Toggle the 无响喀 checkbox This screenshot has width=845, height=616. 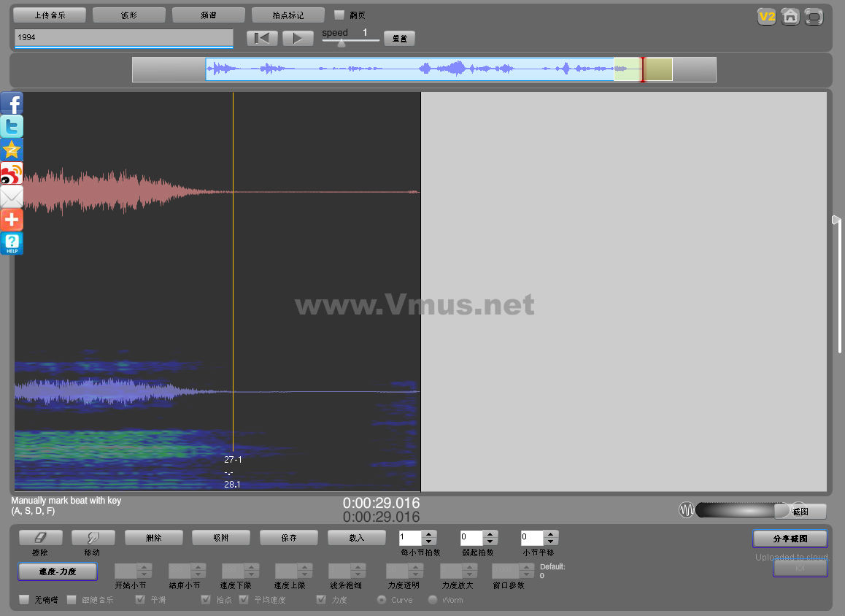24,600
